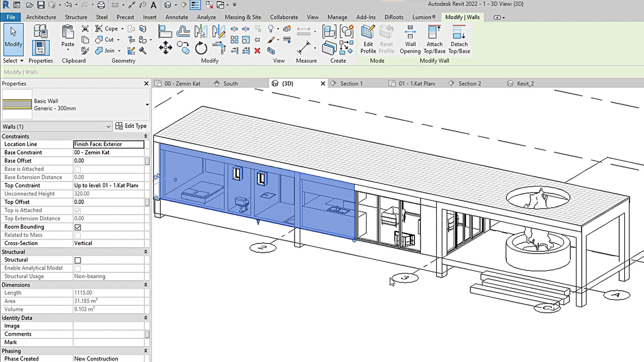Collapse the Constraints section
The image size is (644, 362).
[x=146, y=136]
